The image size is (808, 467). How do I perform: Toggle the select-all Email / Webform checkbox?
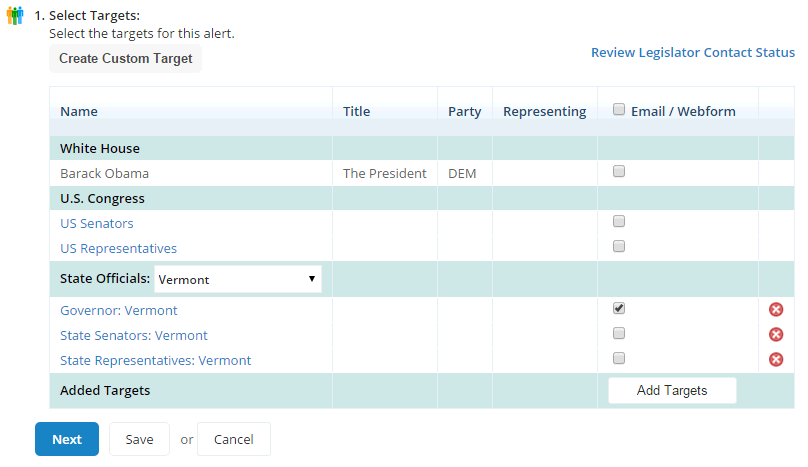pyautogui.click(x=619, y=109)
